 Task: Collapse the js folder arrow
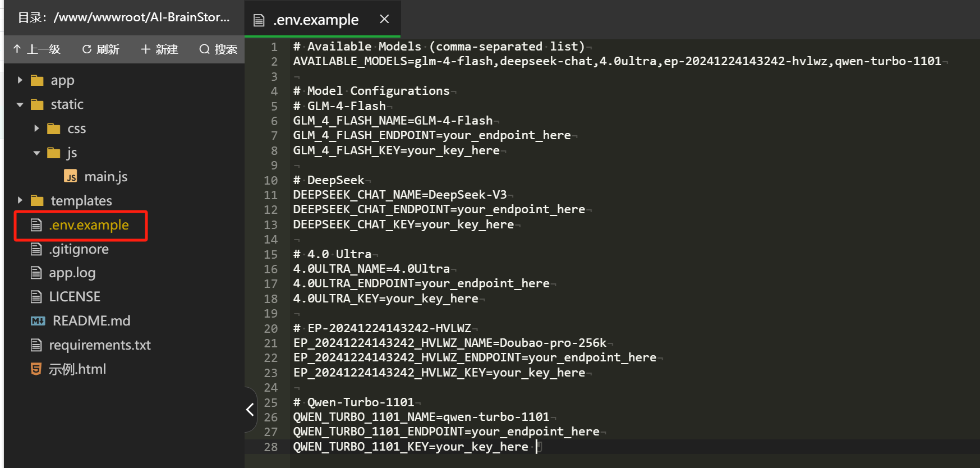[x=36, y=153]
